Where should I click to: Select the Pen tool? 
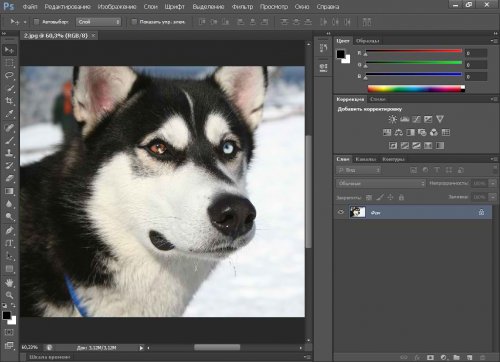(x=9, y=230)
